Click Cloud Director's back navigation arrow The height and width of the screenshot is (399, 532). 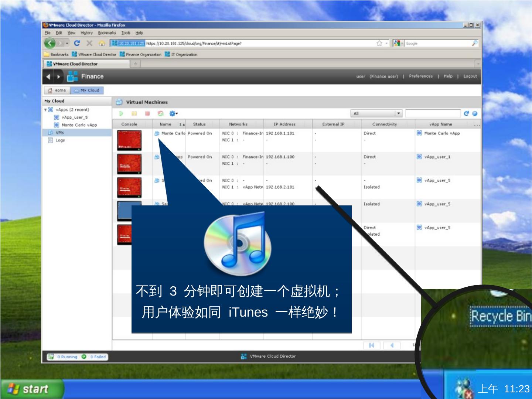48,77
